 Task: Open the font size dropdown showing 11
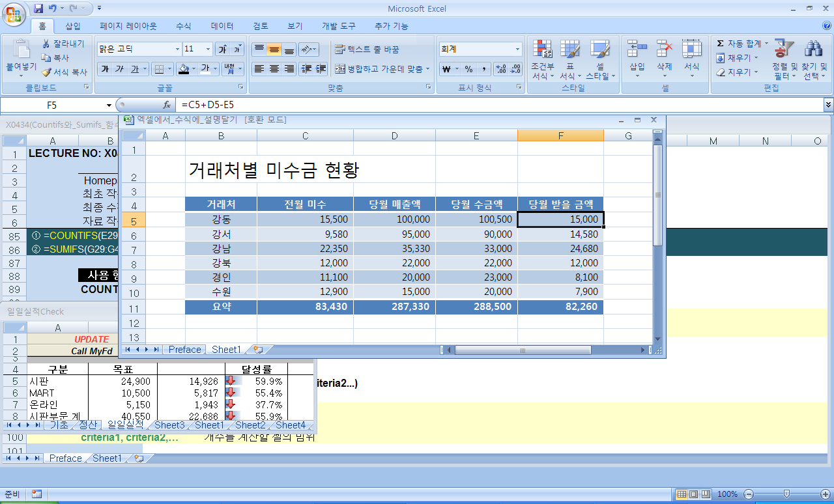[x=208, y=49]
